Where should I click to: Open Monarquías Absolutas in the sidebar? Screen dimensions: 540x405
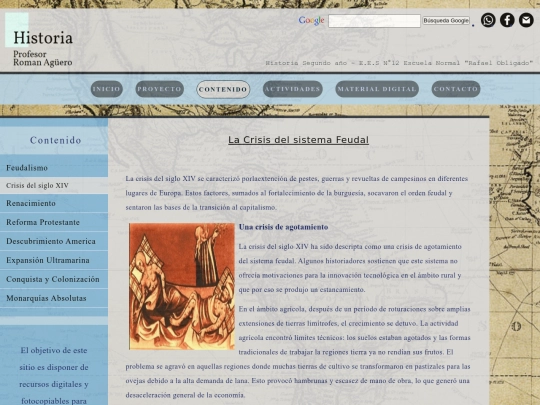point(54,298)
